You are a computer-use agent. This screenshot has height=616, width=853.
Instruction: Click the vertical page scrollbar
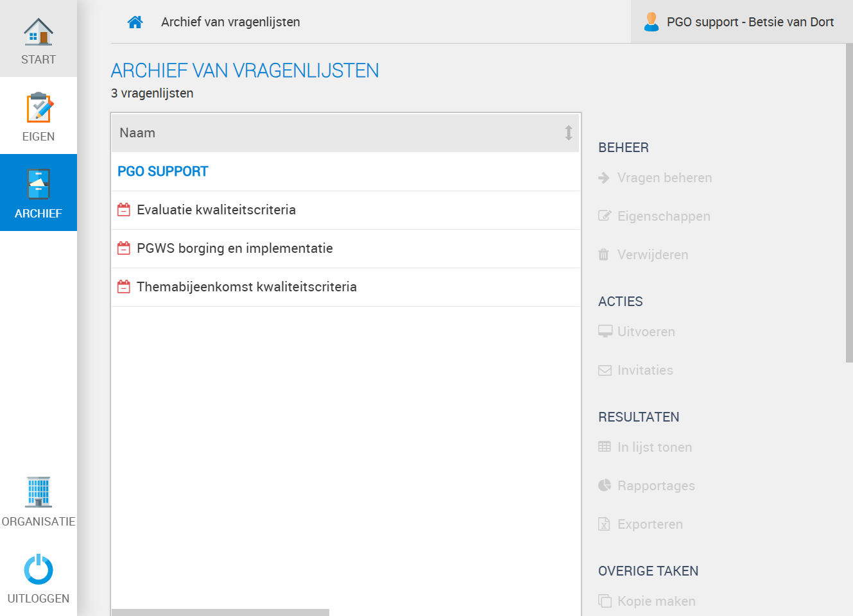tap(849, 203)
